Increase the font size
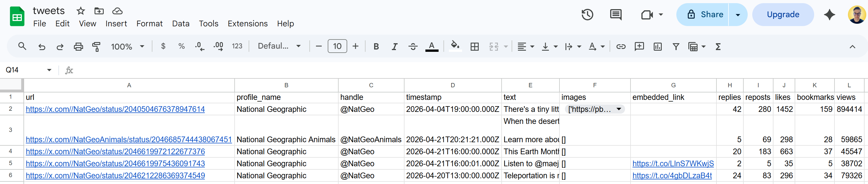The image size is (868, 184). tap(355, 46)
